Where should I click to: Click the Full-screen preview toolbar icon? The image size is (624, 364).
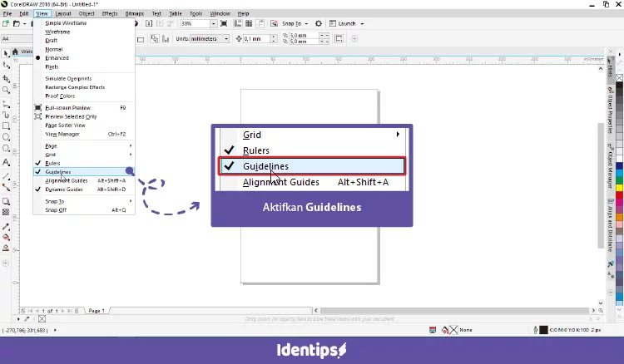[224, 24]
